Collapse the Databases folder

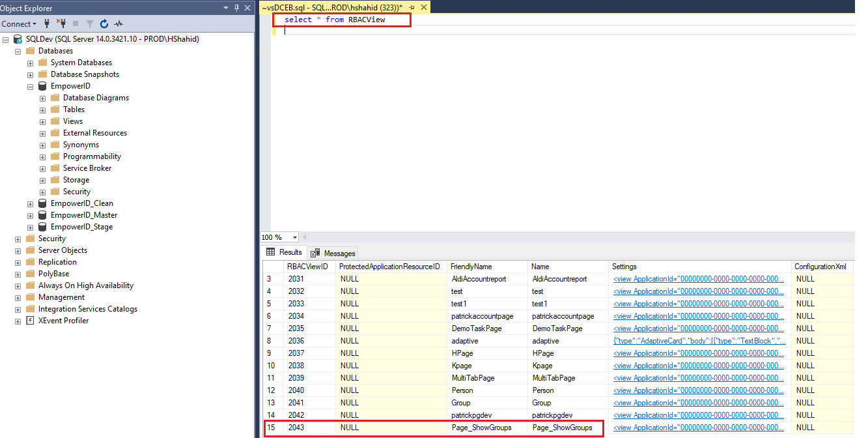[x=18, y=51]
